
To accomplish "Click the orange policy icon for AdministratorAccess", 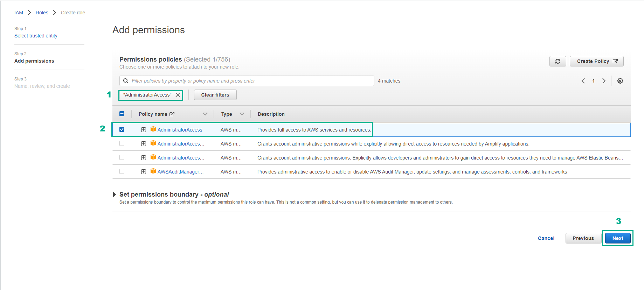I will [x=153, y=129].
